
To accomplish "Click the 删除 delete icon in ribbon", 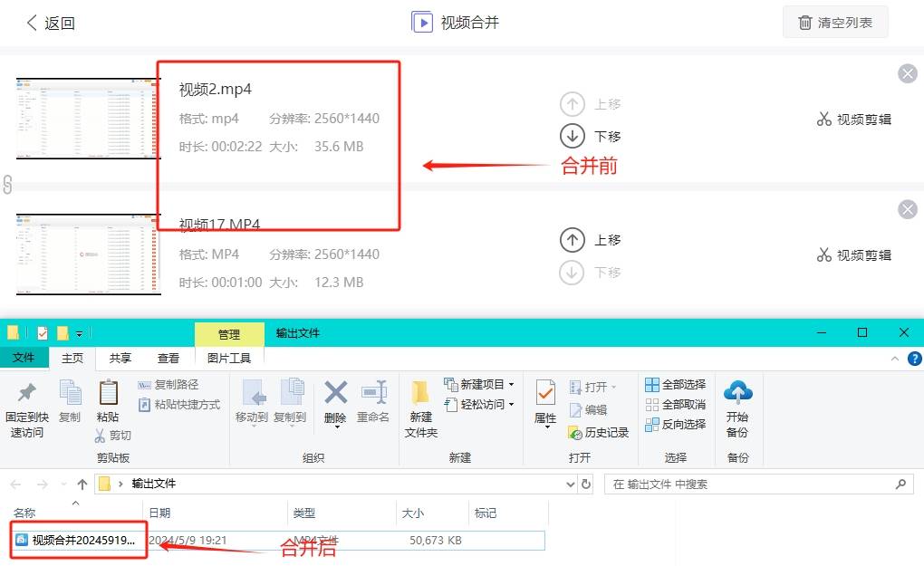I will click(334, 405).
